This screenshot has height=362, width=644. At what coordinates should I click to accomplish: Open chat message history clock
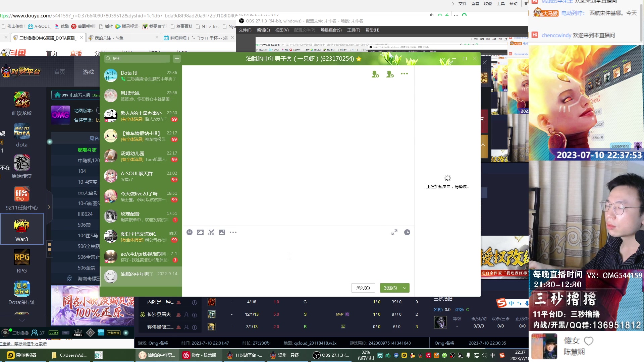click(407, 232)
